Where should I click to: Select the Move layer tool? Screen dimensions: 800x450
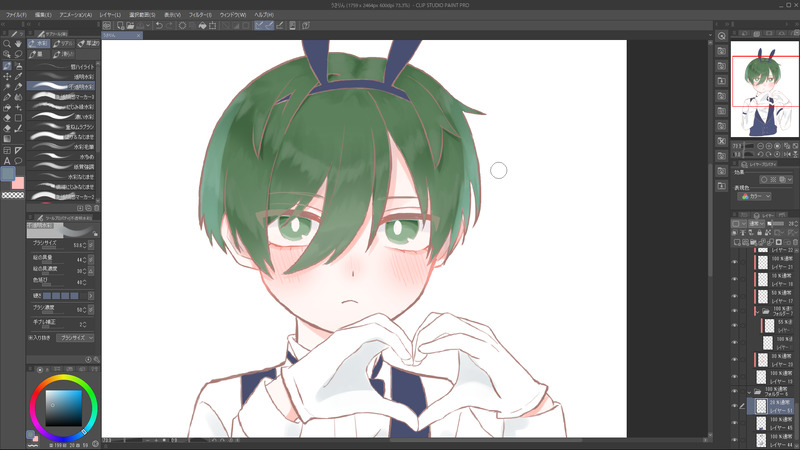click(x=7, y=77)
